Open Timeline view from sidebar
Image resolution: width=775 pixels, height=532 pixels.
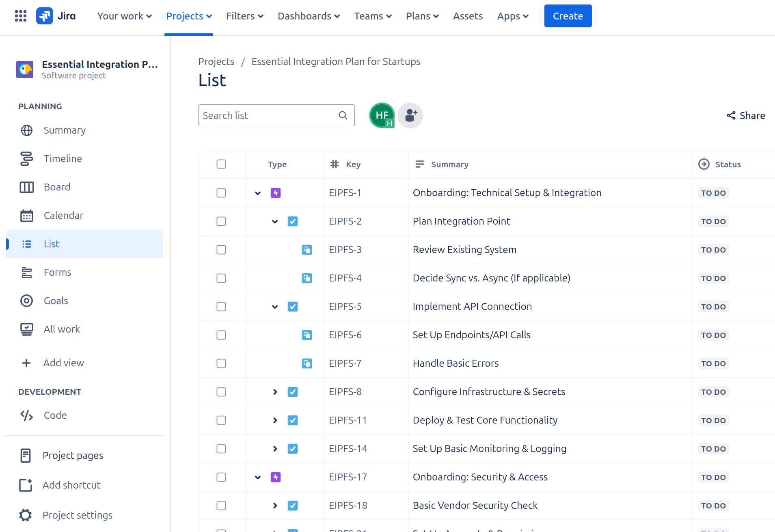[63, 158]
